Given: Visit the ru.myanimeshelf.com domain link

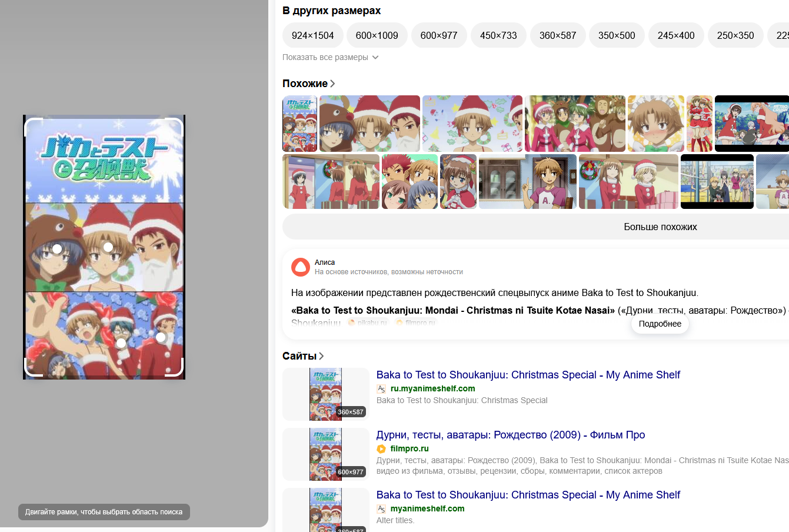Looking at the screenshot, I should tap(433, 388).
